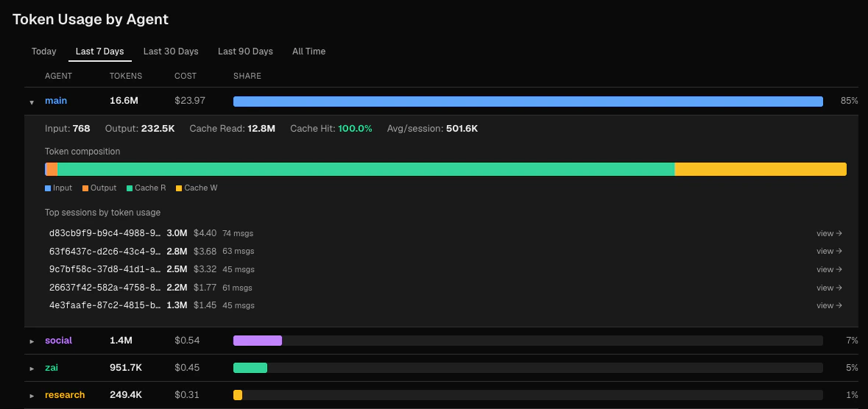The height and width of the screenshot is (409, 868).
Task: Click session ID 9c7bf58c-37d8-41d1-a…
Action: tap(105, 269)
